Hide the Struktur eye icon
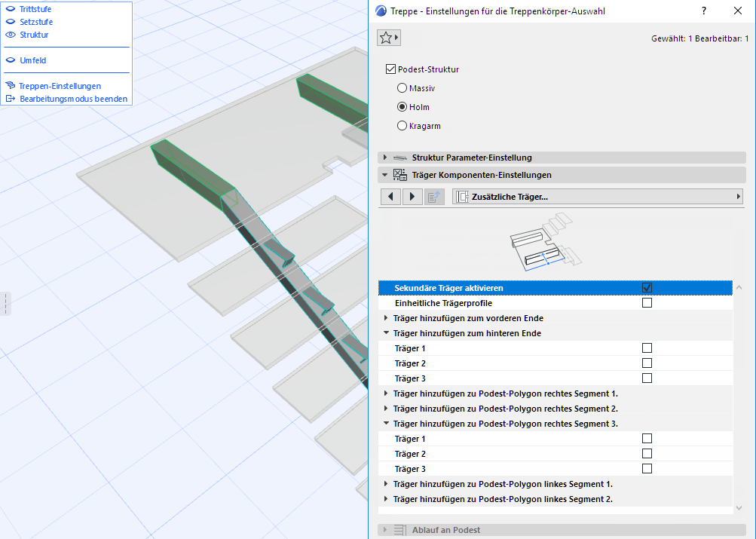The width and height of the screenshot is (756, 539). pyautogui.click(x=11, y=35)
